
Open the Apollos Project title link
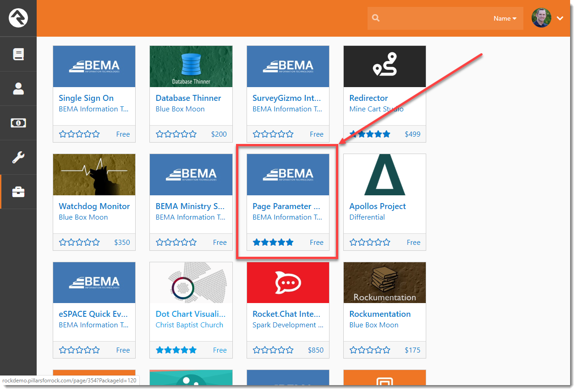378,206
